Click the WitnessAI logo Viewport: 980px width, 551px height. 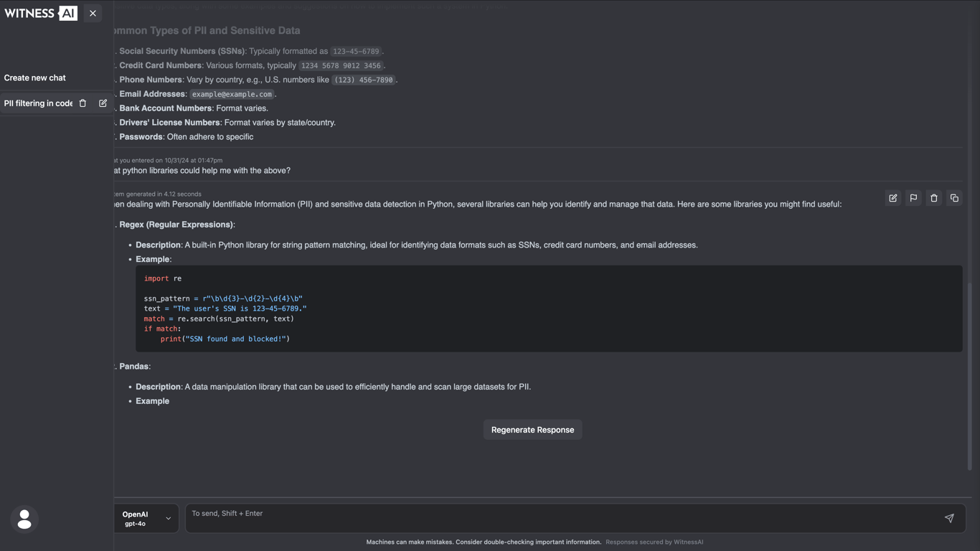(41, 13)
